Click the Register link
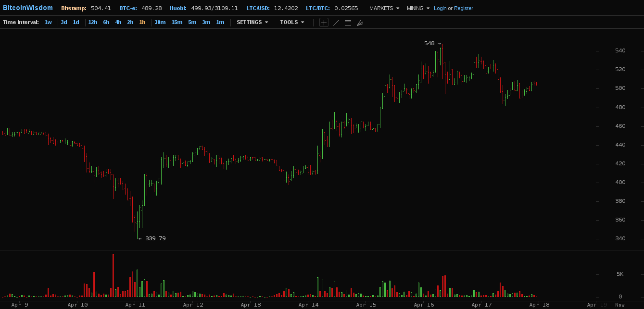The height and width of the screenshot is (309, 644). tap(464, 8)
